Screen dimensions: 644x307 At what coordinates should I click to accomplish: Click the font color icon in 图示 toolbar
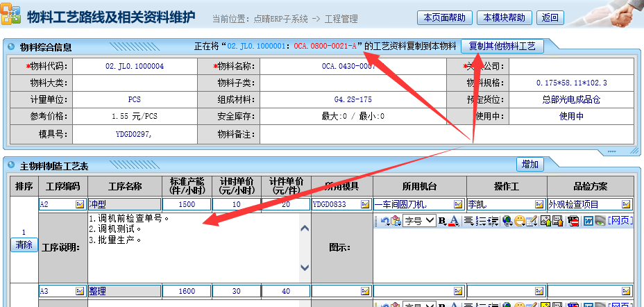pyautogui.click(x=454, y=221)
